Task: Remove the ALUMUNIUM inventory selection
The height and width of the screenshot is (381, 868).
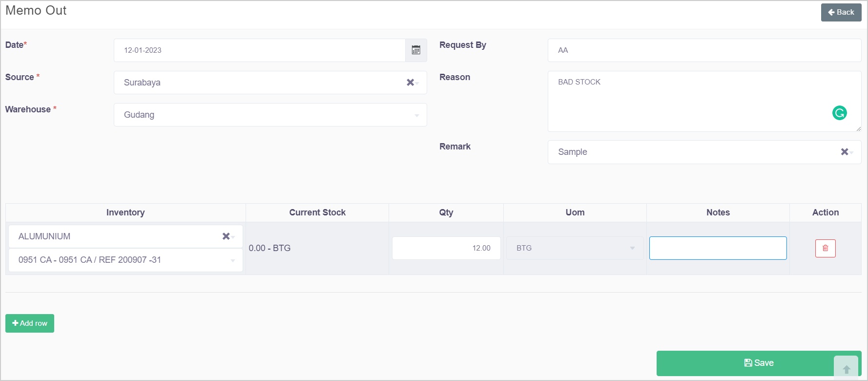Action: (226, 236)
